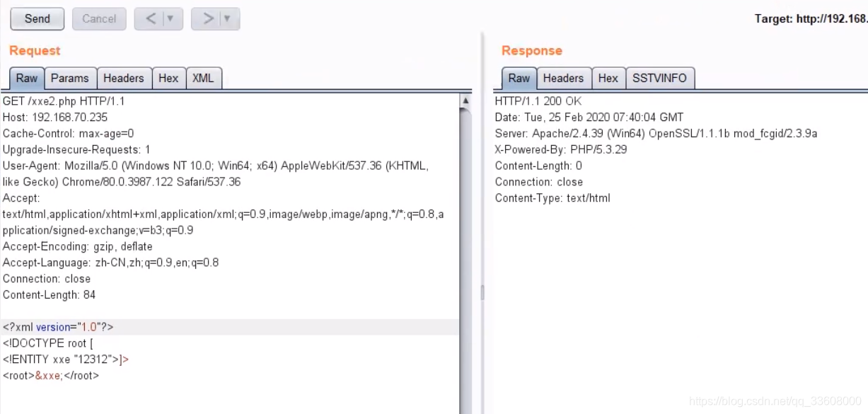Click the 'X-Powered-By: PHP/5.3.29' line
868x414 pixels.
coord(561,150)
